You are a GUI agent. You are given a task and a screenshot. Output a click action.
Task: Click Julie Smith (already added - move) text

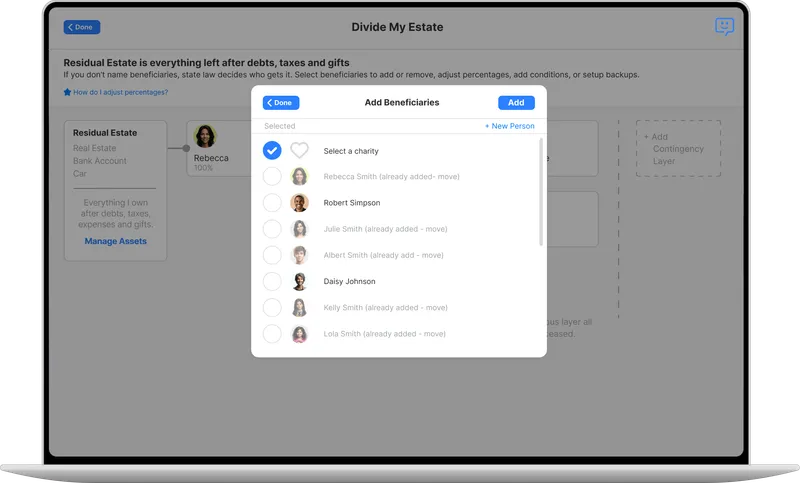pyautogui.click(x=385, y=229)
